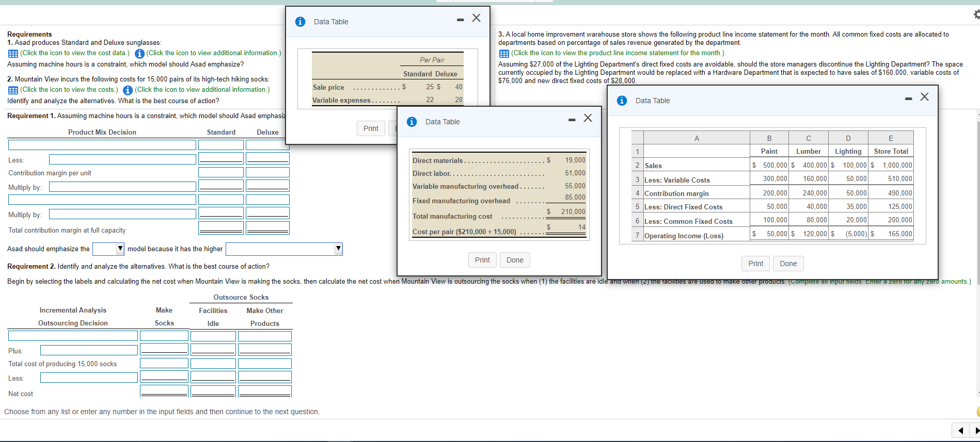Click Make Other Products net cost field
The width and height of the screenshot is (980, 442).
[265, 391]
